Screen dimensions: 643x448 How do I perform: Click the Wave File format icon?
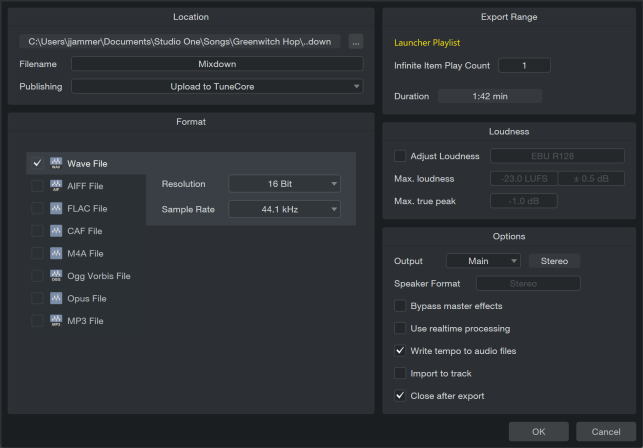56,163
